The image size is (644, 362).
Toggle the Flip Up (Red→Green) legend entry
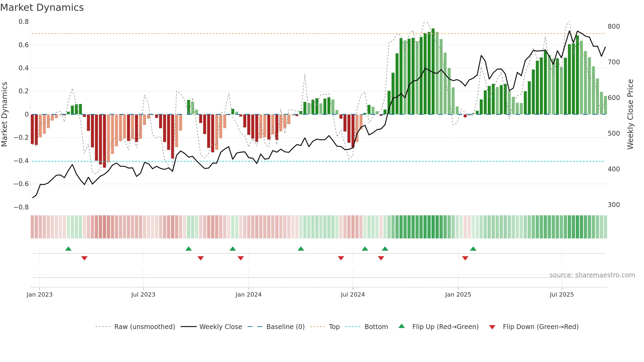point(438,327)
